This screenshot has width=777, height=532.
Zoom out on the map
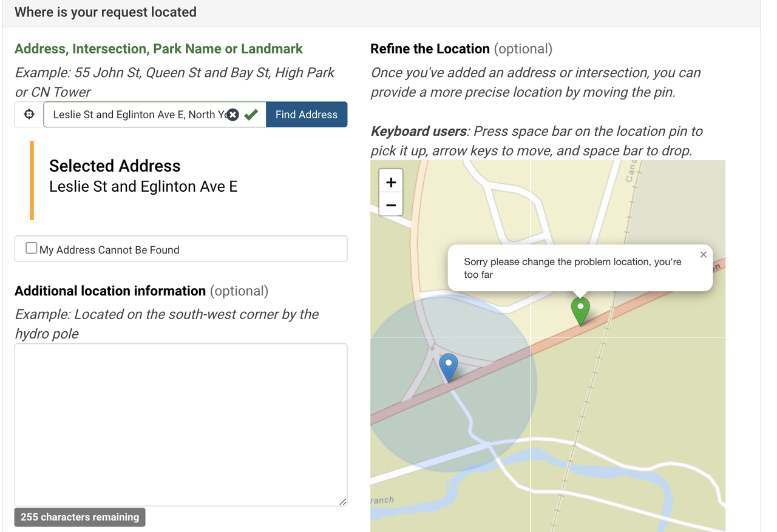(391, 205)
